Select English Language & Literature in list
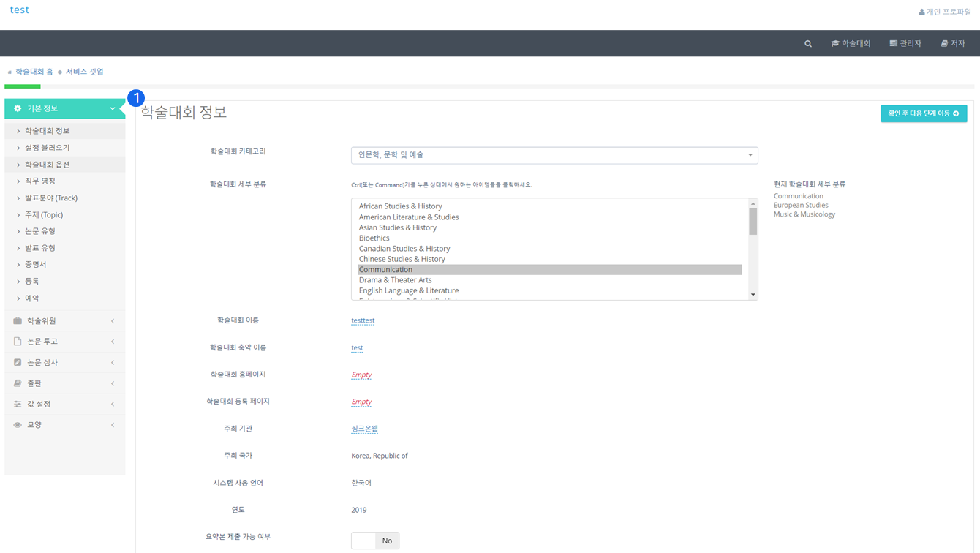Image resolution: width=980 pixels, height=553 pixels. pos(549,290)
